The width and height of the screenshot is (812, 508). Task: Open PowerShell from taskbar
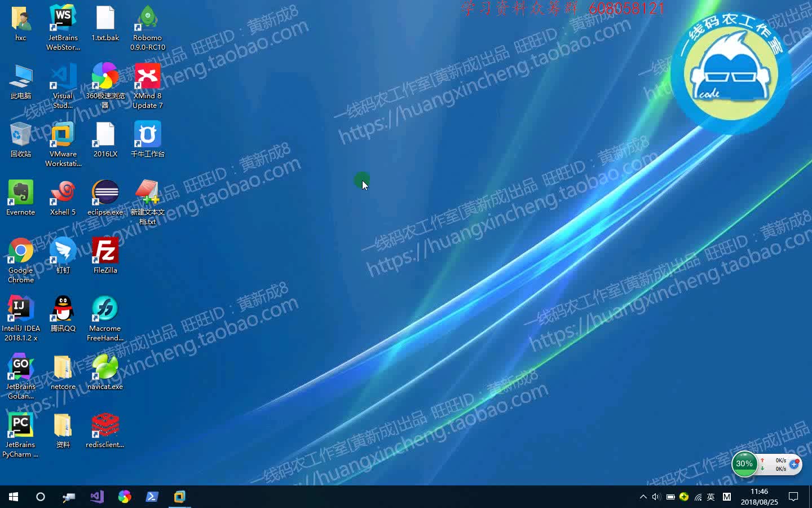152,497
